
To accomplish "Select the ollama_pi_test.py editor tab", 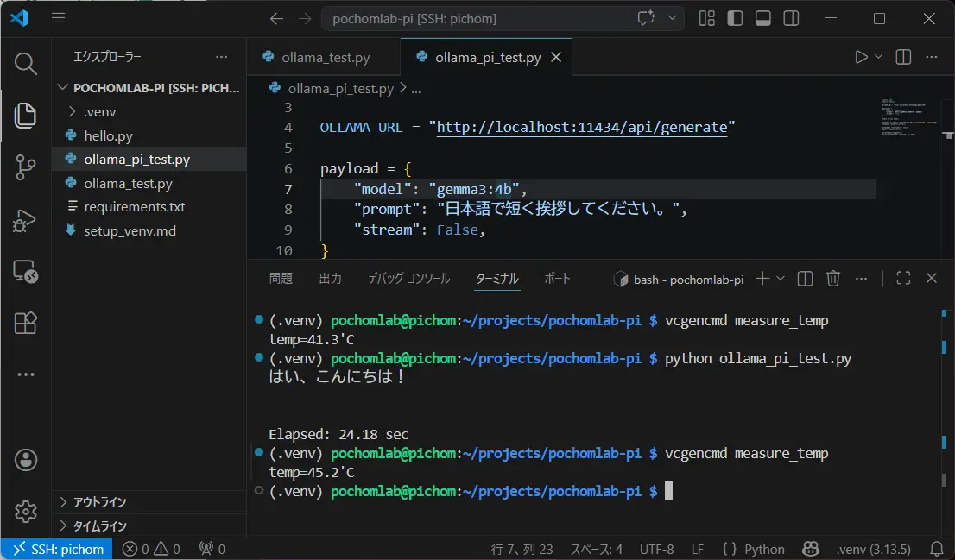I will 486,57.
